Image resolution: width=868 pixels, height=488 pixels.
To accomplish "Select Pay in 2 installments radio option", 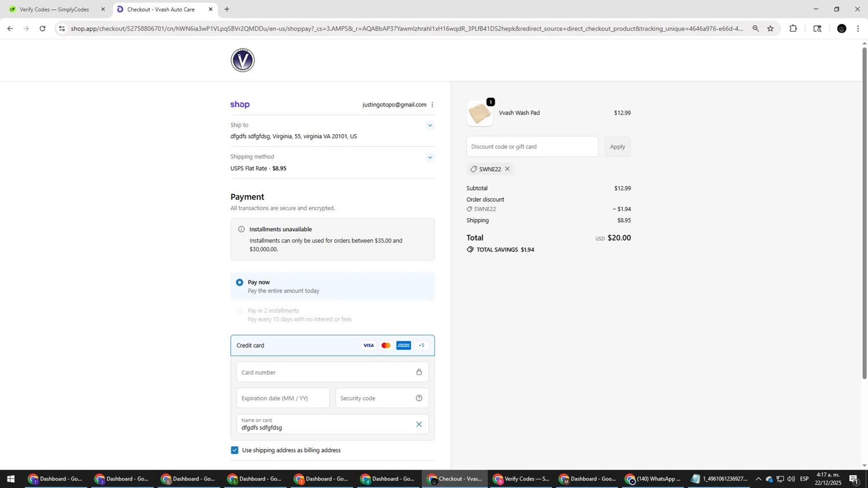I will [240, 311].
